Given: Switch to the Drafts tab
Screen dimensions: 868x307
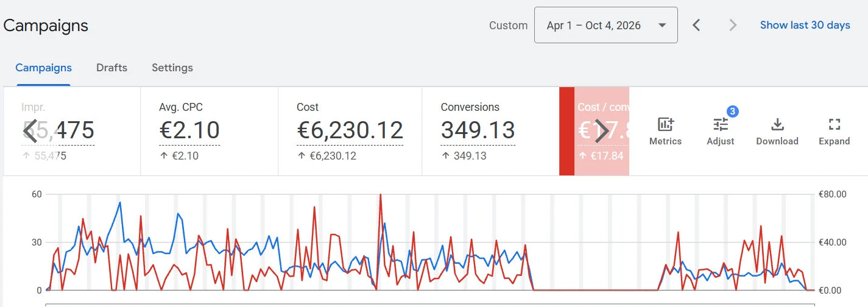Looking at the screenshot, I should pos(111,68).
